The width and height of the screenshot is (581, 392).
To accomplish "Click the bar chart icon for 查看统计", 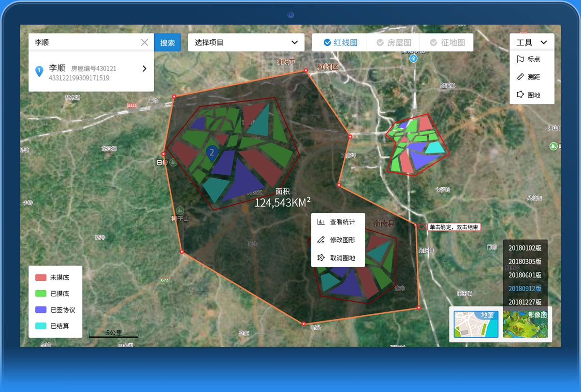I will click(x=321, y=222).
